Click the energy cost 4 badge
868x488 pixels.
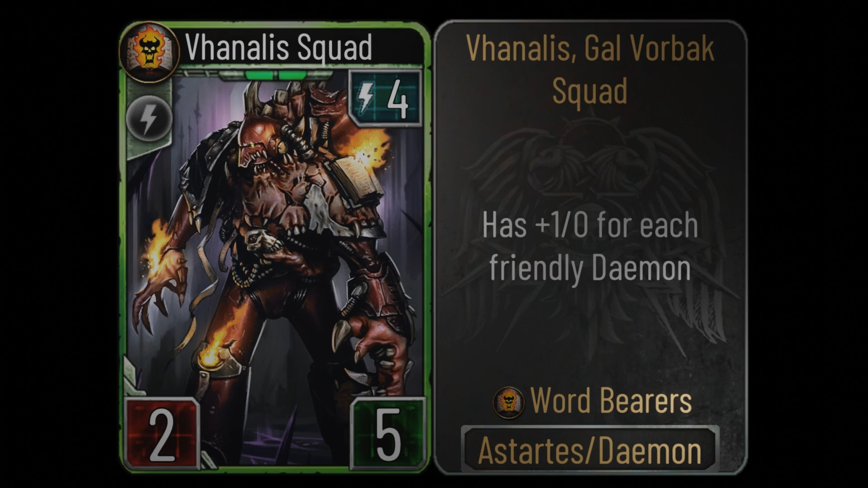[385, 97]
